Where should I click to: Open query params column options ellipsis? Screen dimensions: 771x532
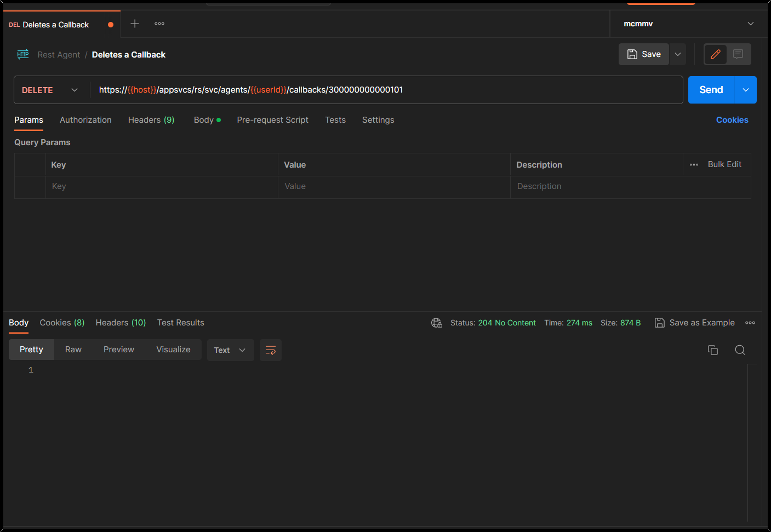click(x=694, y=165)
